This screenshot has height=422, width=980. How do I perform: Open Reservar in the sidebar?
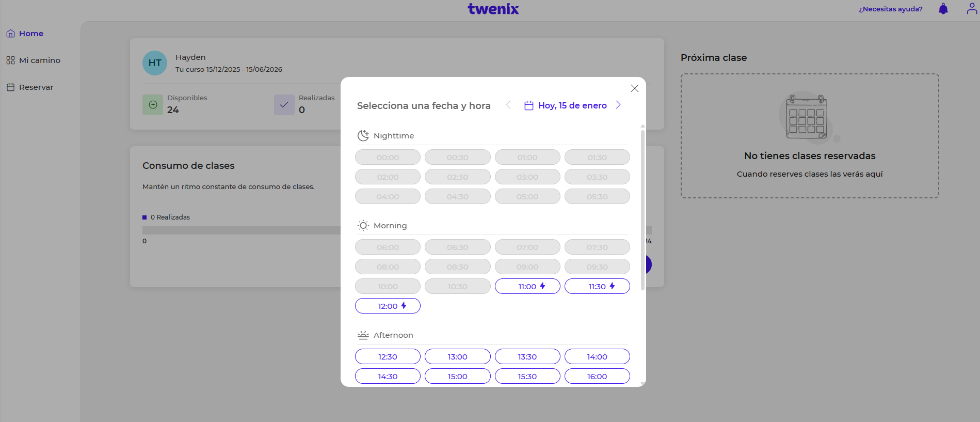tap(36, 87)
